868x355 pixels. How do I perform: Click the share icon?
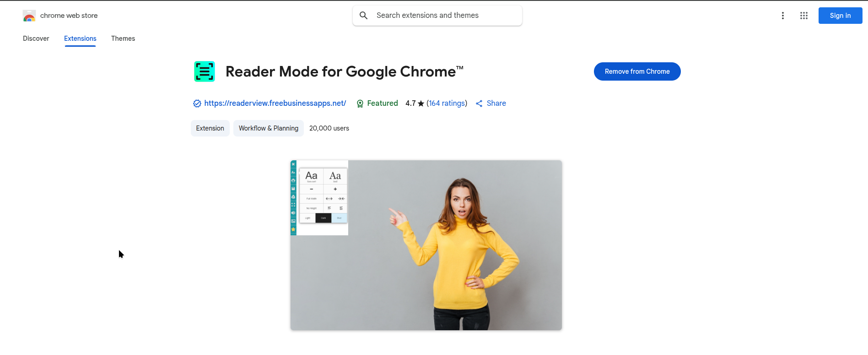(x=479, y=104)
